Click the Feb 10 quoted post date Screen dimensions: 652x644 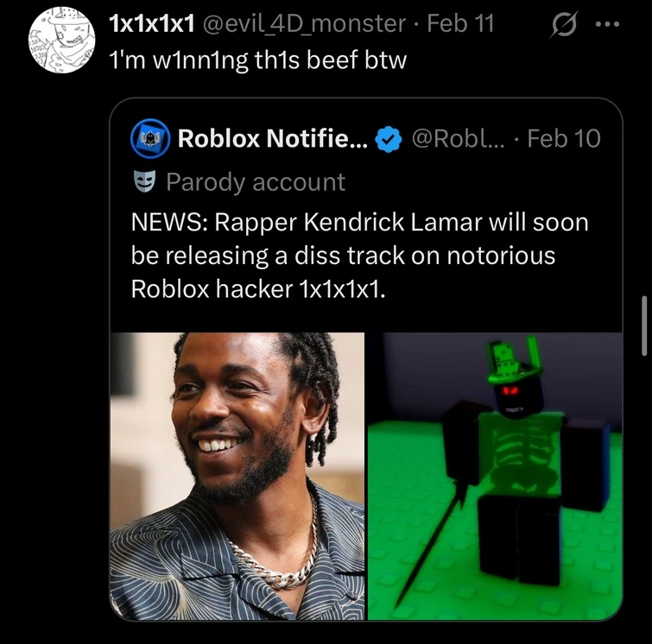tap(563, 138)
